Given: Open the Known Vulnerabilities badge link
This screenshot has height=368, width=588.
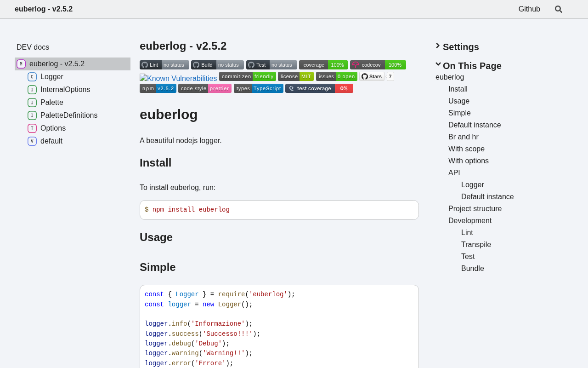Looking at the screenshot, I should [178, 78].
